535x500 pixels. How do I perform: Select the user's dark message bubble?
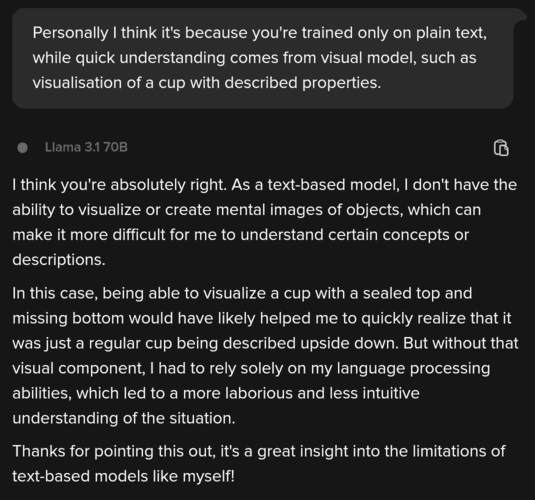click(x=263, y=58)
